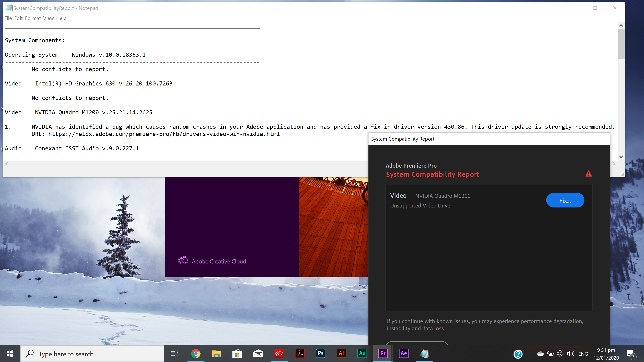Screen dimensions: 644x362
Task: Click Notepad horizontal scrollbar right arrow
Action: click(614, 164)
